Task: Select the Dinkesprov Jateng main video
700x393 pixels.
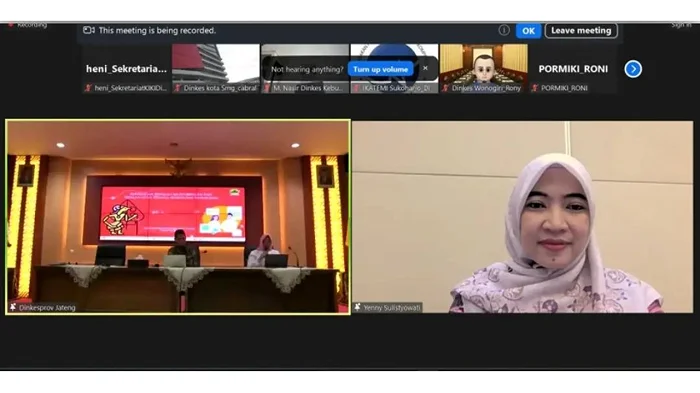Action: tap(178, 217)
